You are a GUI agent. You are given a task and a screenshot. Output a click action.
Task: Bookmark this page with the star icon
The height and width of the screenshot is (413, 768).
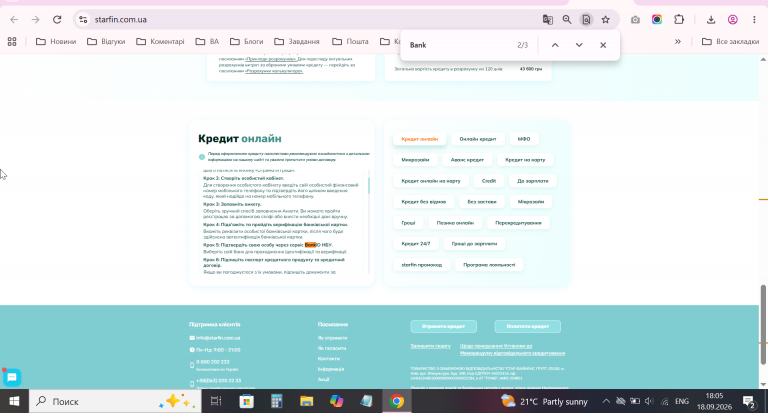click(x=606, y=20)
